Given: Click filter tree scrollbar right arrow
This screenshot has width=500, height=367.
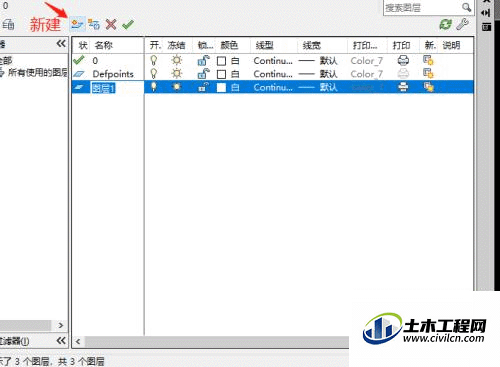Looking at the screenshot, I should pyautogui.click(x=61, y=325).
